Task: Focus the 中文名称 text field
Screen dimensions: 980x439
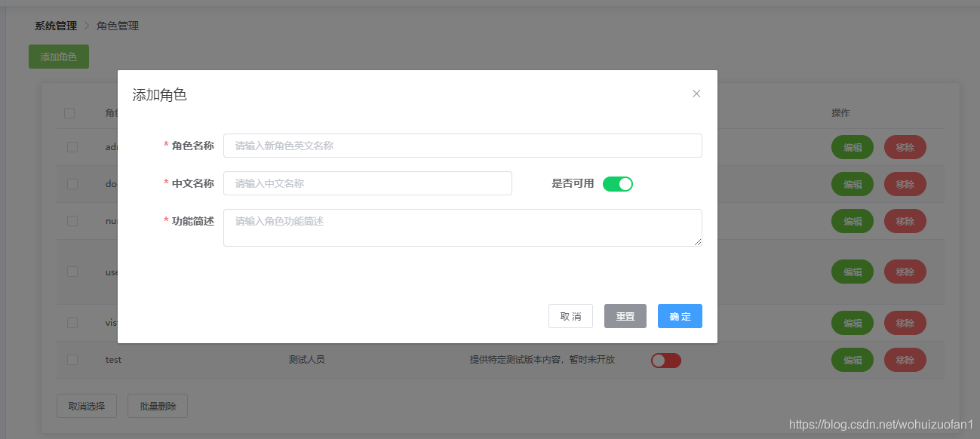Action: [367, 183]
